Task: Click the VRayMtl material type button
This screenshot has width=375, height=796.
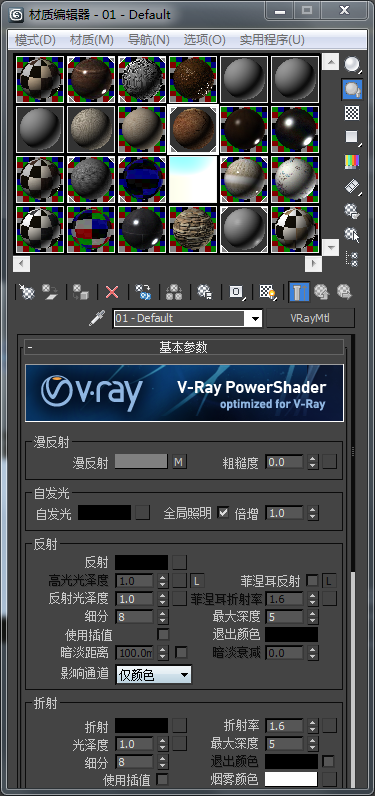Action: (310, 318)
